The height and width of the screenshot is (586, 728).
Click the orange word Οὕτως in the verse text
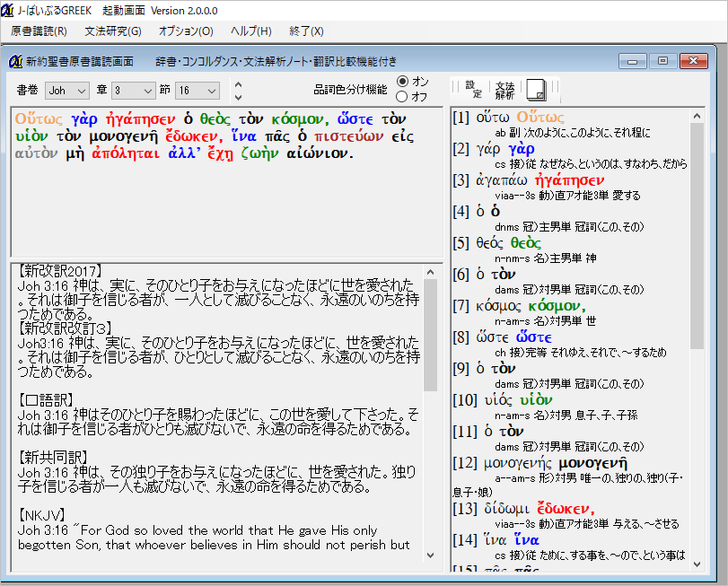click(x=39, y=119)
